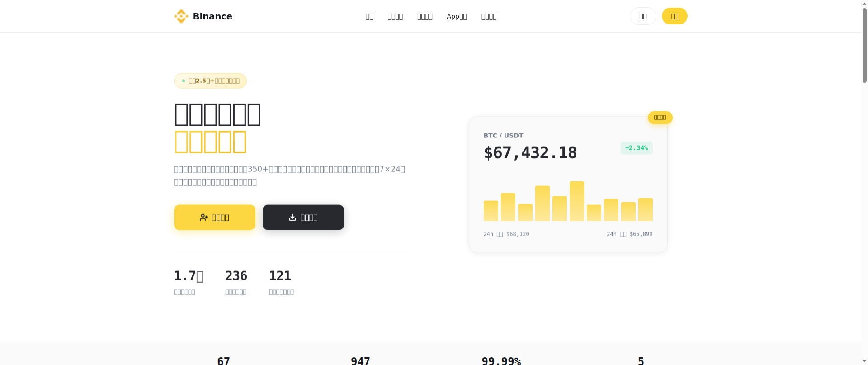The height and width of the screenshot is (365, 868).
Task: Open the navigation link right after App
Action: click(489, 17)
